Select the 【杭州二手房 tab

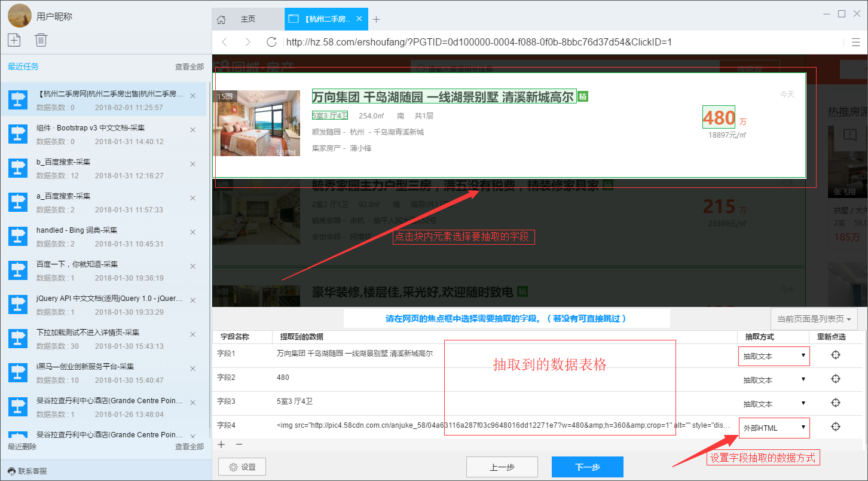[326, 19]
